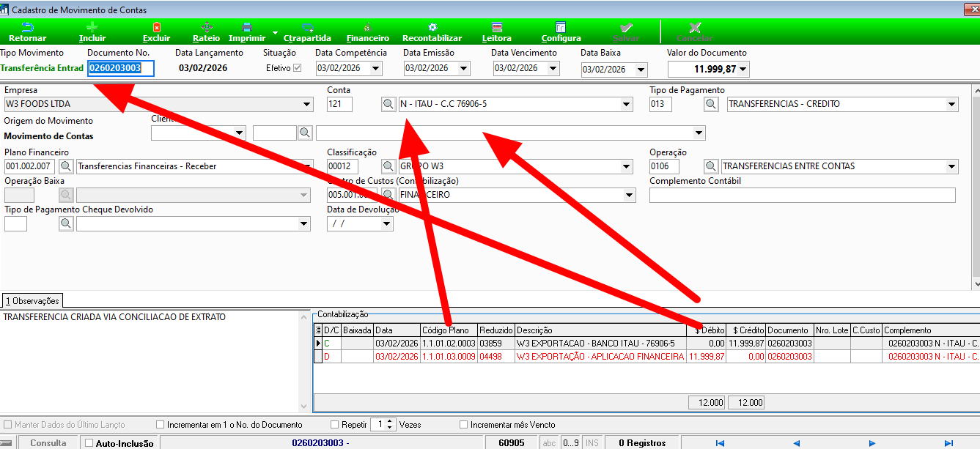980x449 pixels.
Task: Print the record with Imprimir
Action: pyautogui.click(x=247, y=31)
